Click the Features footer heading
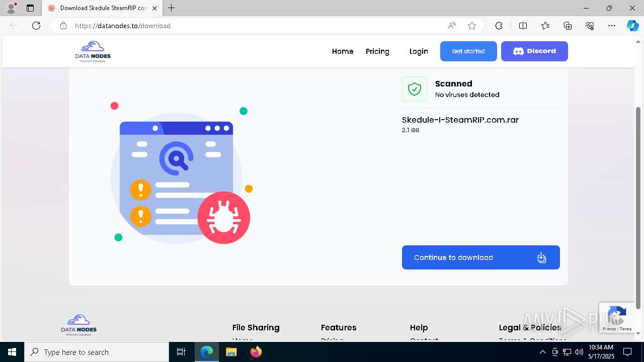 339,327
